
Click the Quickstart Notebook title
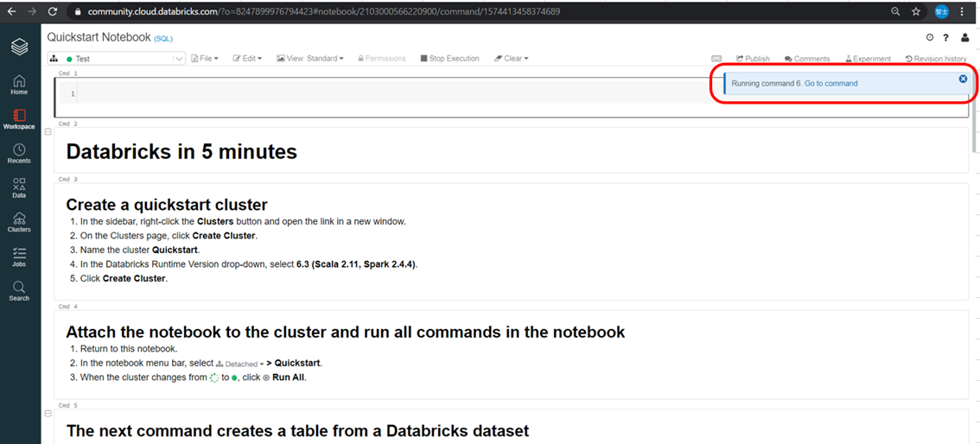coord(99,37)
